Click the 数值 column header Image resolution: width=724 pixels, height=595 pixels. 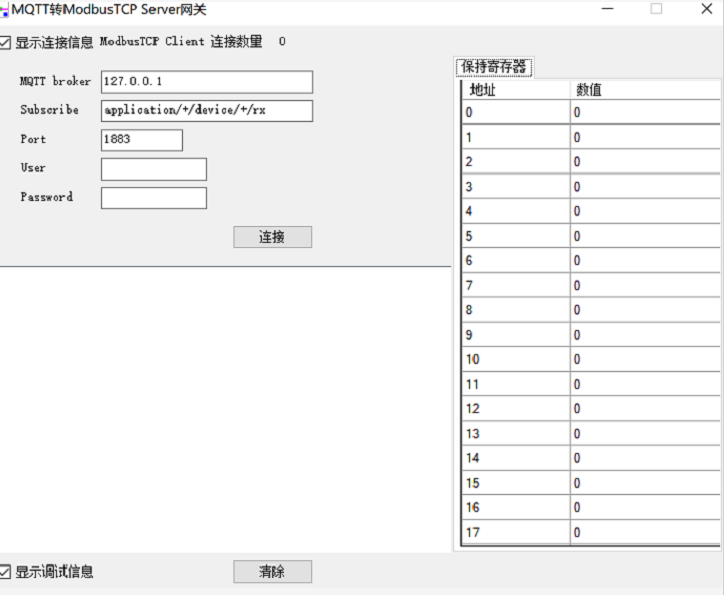(x=645, y=90)
